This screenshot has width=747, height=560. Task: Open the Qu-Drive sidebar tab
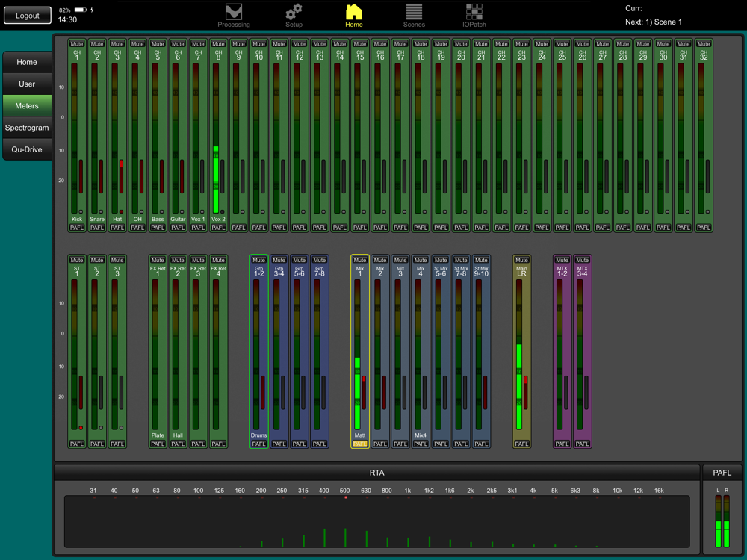pos(27,149)
